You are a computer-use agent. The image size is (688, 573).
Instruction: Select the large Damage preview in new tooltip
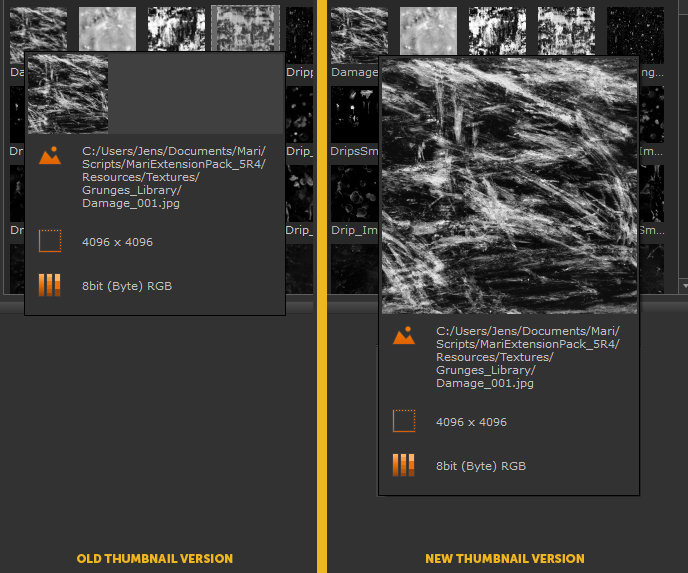pyautogui.click(x=510, y=186)
